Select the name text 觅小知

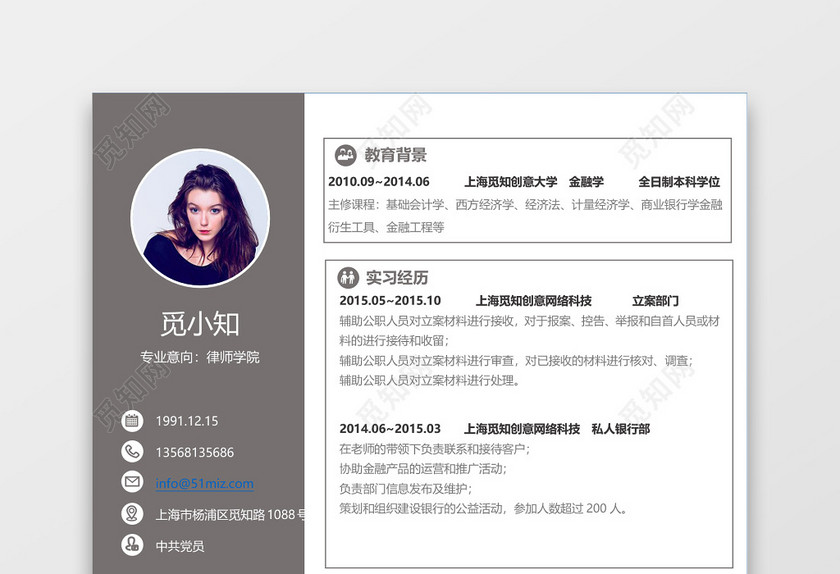200,324
